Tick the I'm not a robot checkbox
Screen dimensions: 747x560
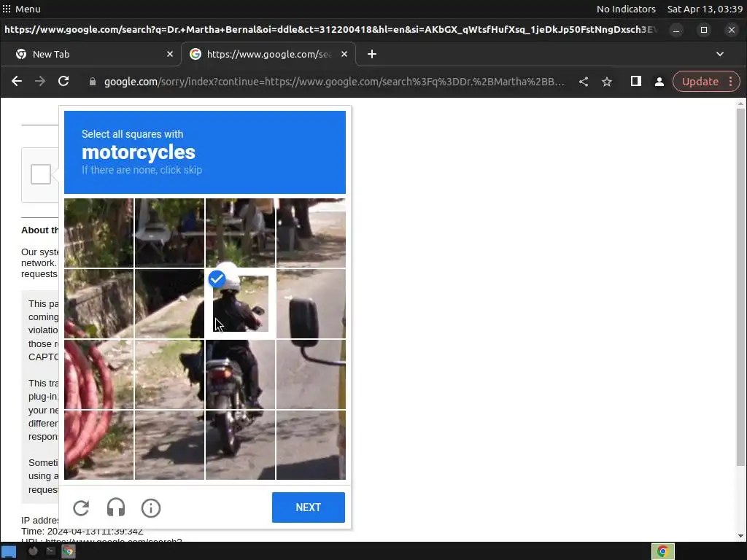pos(41,174)
